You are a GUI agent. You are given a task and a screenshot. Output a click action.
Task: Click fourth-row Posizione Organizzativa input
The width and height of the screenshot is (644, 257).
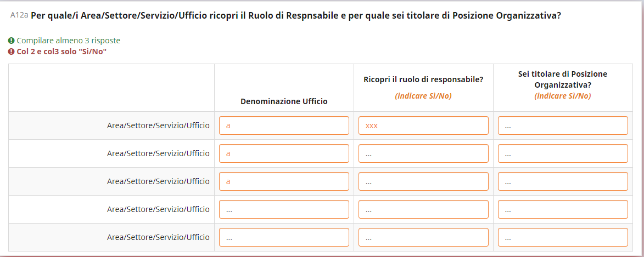click(x=563, y=209)
